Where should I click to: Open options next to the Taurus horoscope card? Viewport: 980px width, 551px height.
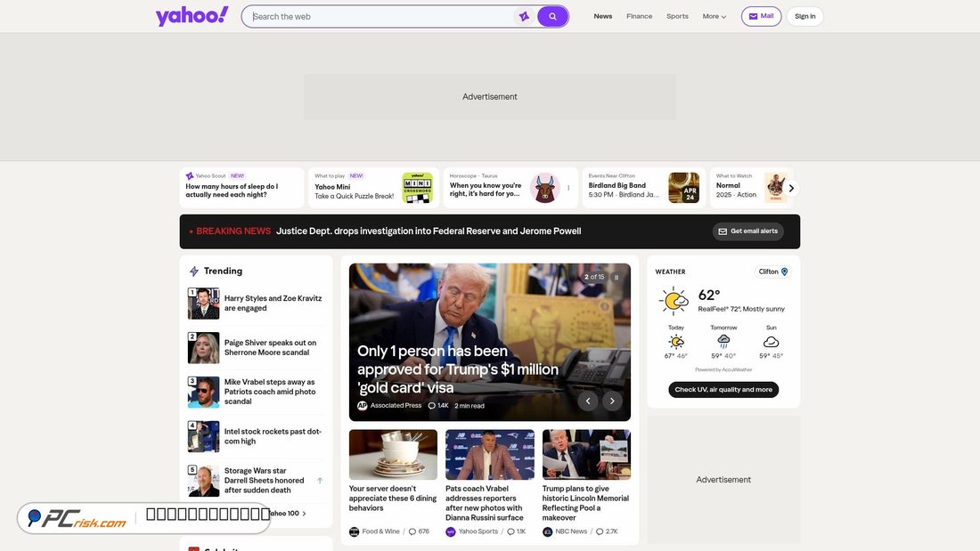[568, 188]
